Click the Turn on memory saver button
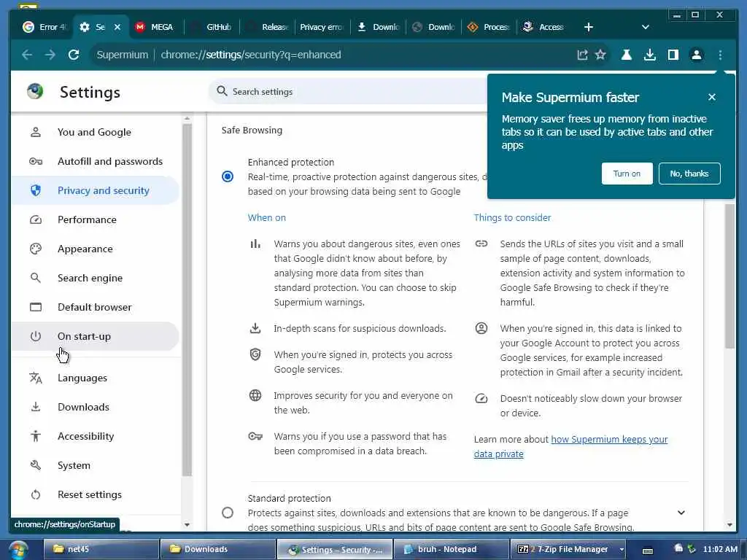The height and width of the screenshot is (560, 747). 627,174
